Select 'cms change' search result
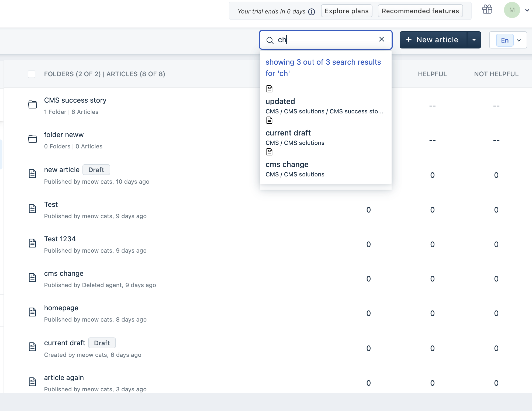This screenshot has height=411, width=532. pos(287,164)
